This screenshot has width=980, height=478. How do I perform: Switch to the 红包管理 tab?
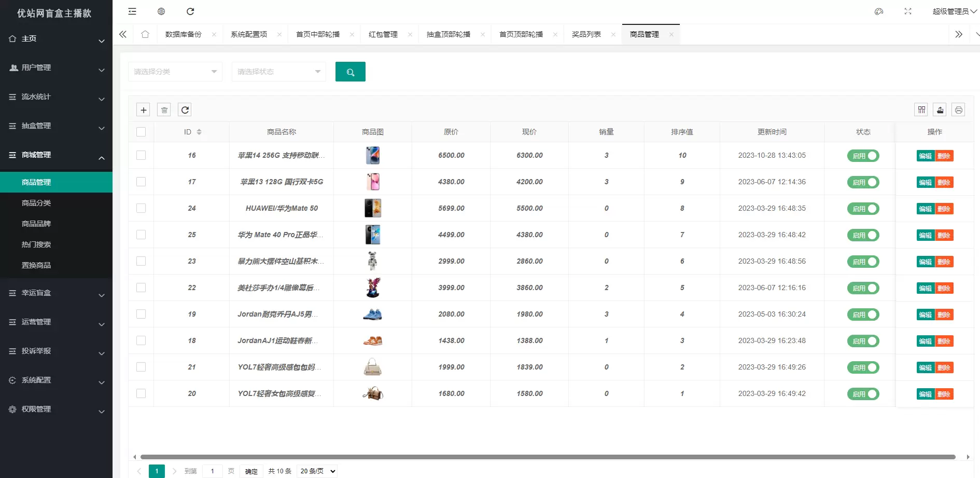[x=383, y=34]
